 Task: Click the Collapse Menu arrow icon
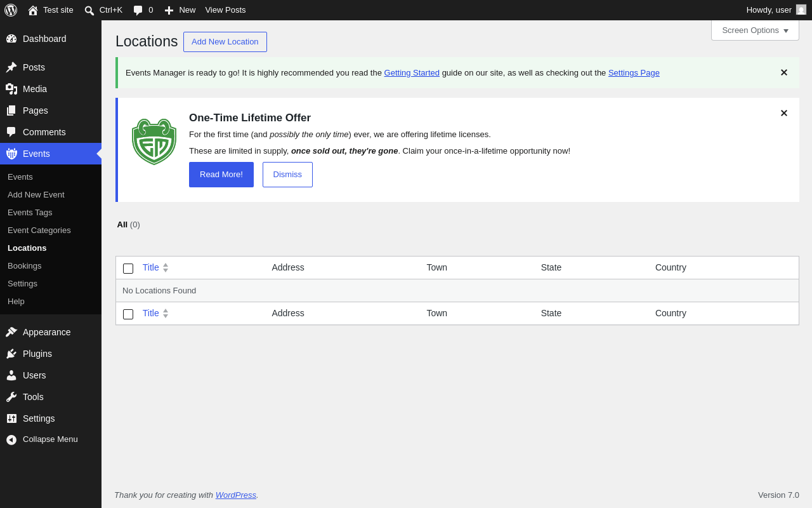pos(11,439)
